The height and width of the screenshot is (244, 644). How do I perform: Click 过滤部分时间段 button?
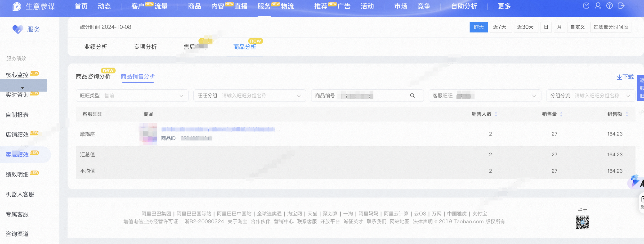point(611,27)
